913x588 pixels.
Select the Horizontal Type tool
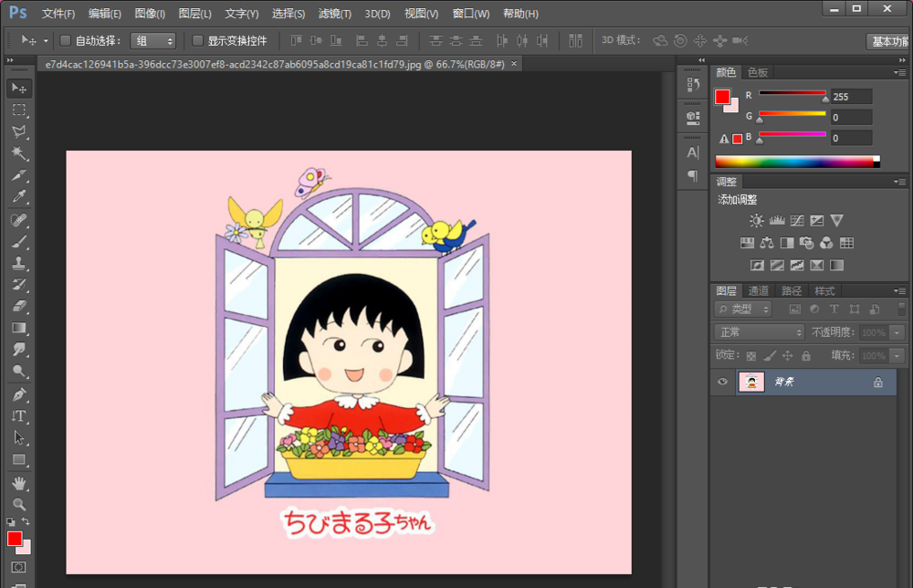[19, 416]
